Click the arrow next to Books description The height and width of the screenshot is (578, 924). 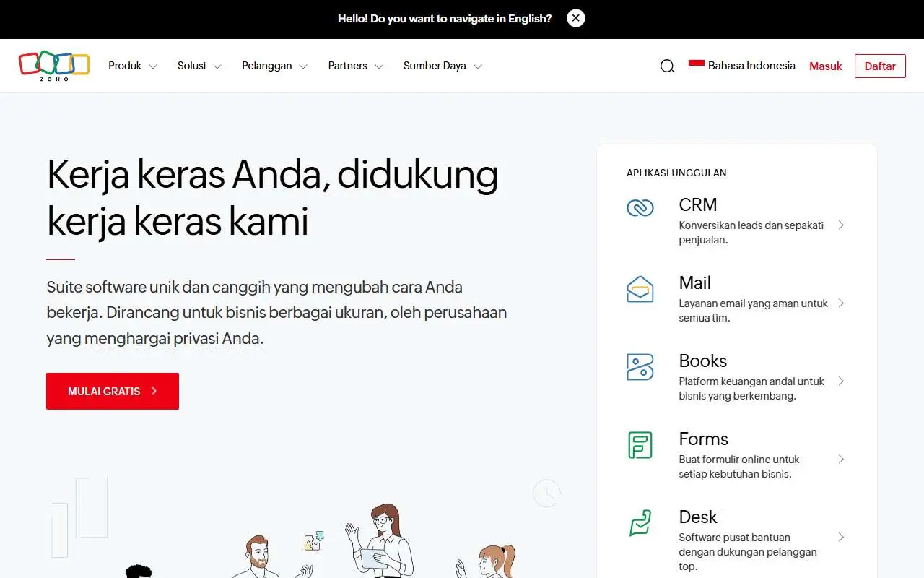(x=841, y=381)
